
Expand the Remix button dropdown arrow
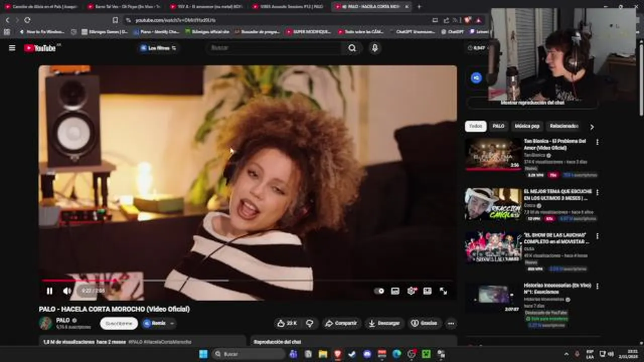click(x=172, y=323)
